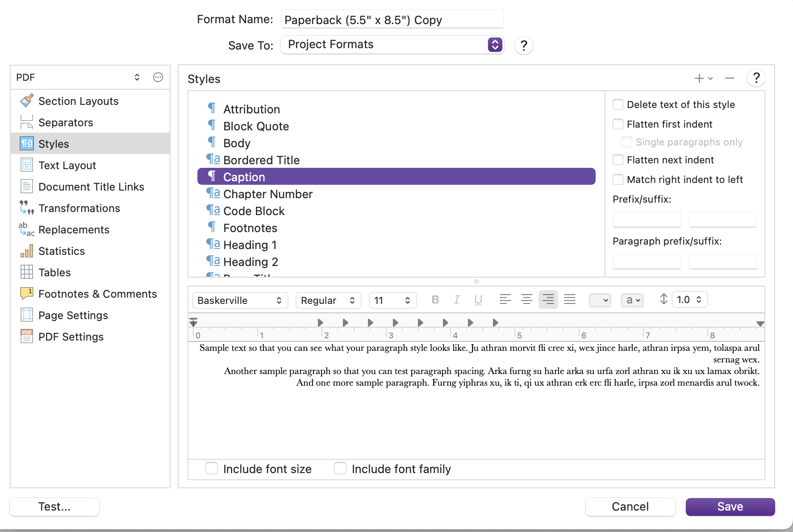Show Statistics settings
This screenshot has width=793, height=532.
tap(90, 251)
